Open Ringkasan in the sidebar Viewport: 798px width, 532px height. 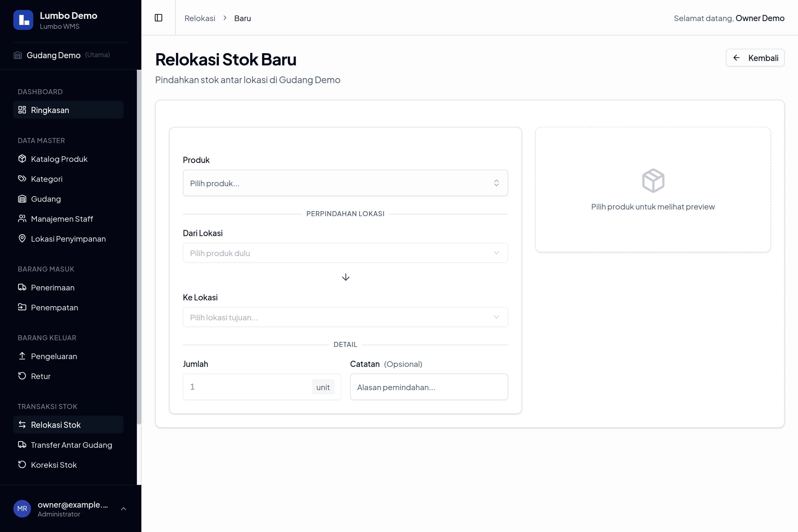tap(68, 110)
